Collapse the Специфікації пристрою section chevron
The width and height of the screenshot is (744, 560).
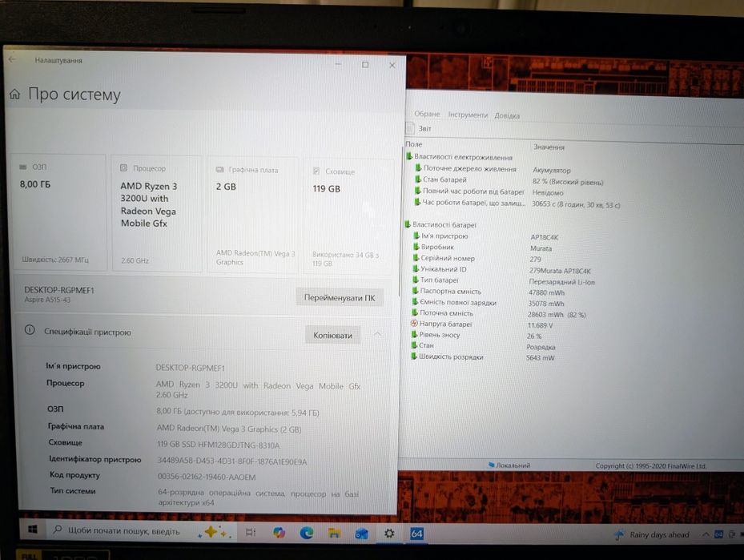tap(378, 334)
